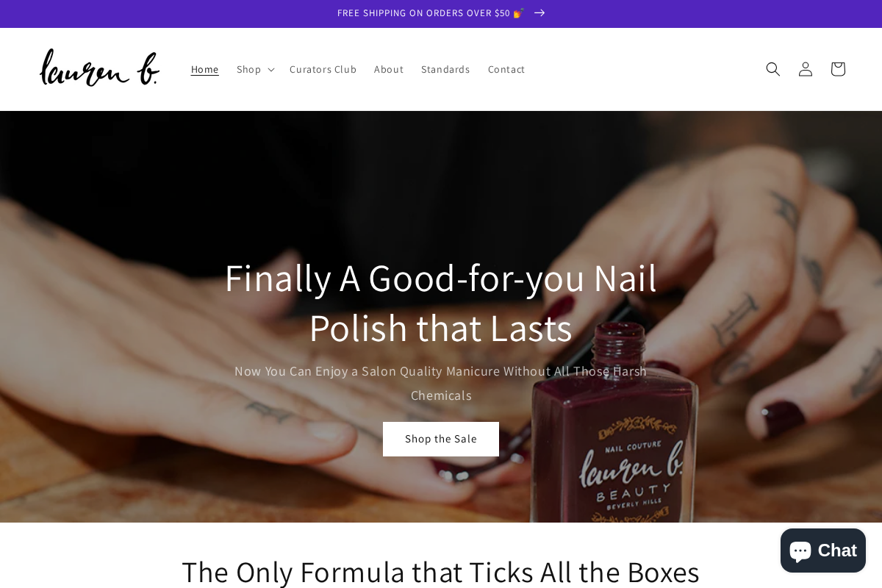Click the Lauren B. script logo
The width and height of the screenshot is (882, 588).
click(99, 68)
